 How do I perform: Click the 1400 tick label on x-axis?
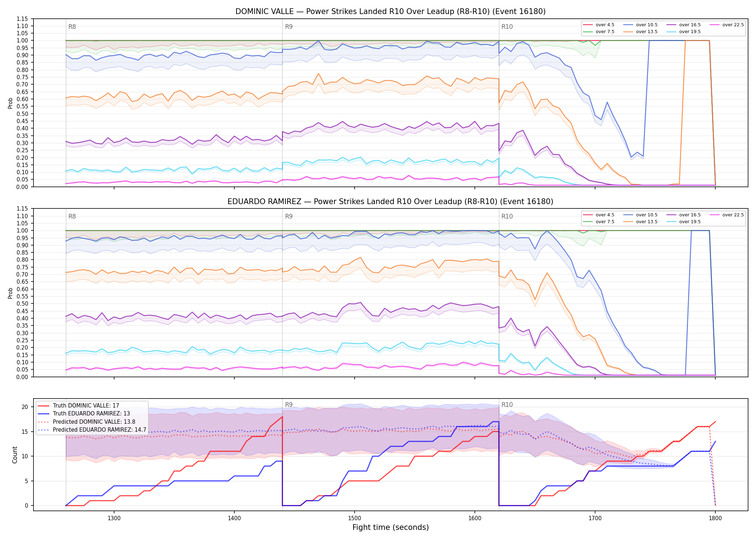pos(234,518)
